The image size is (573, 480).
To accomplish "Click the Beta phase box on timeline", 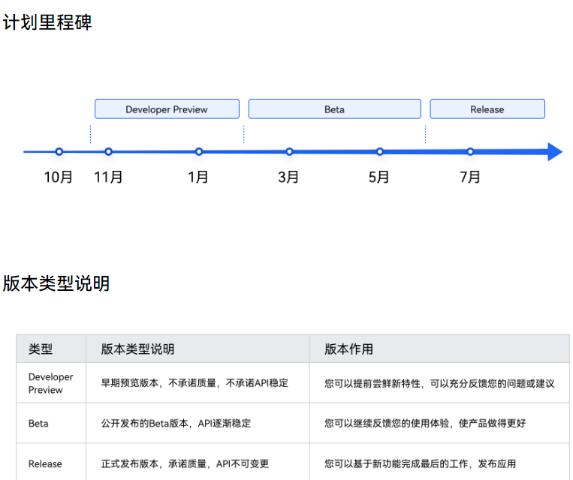I will [x=334, y=109].
